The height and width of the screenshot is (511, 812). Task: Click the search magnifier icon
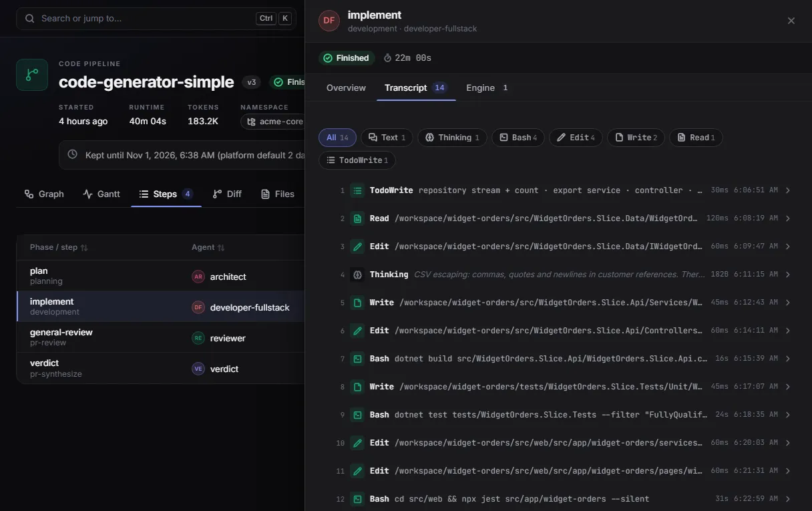click(29, 19)
